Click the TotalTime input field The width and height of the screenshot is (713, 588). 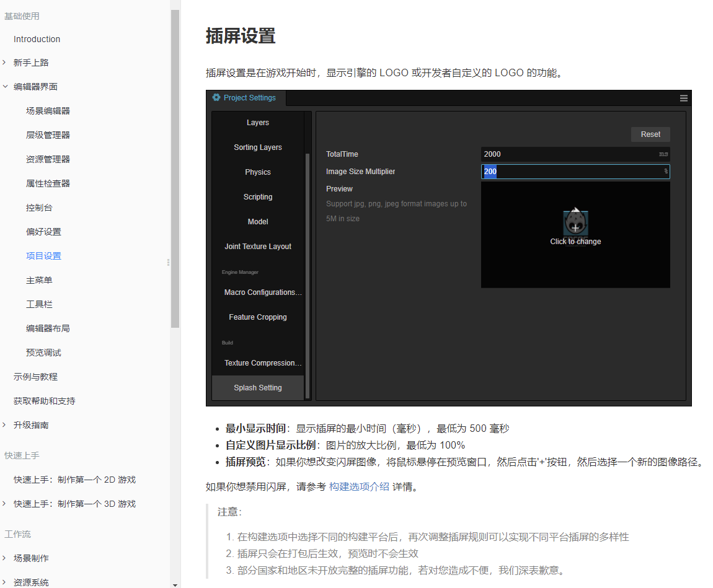575,154
